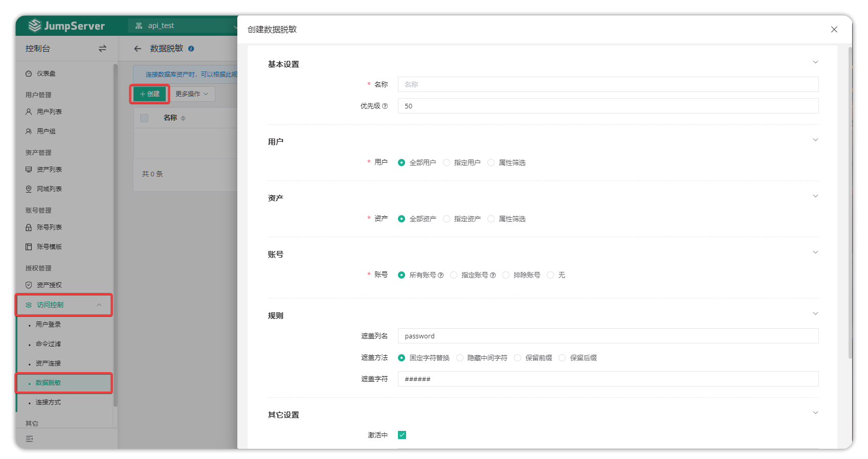This screenshot has height=459, width=868.
Task: Click the dialog's vertical scrollbar
Action: [850, 204]
